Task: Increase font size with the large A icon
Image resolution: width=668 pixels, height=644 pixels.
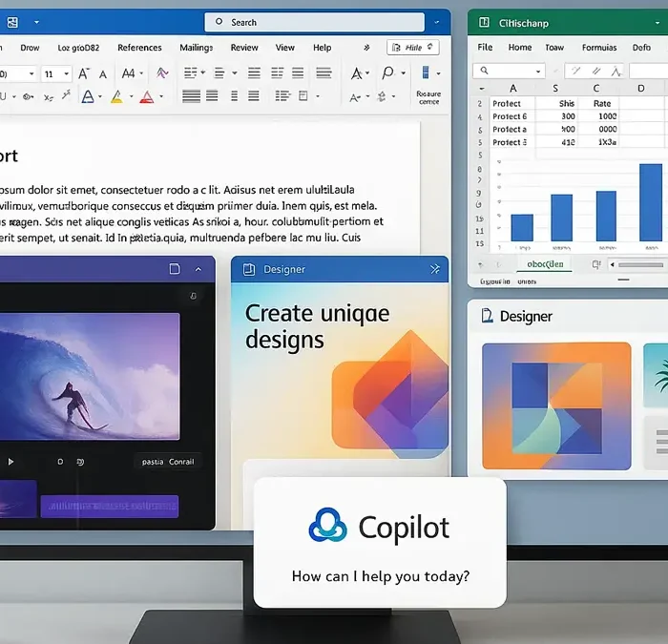Action: [x=84, y=73]
